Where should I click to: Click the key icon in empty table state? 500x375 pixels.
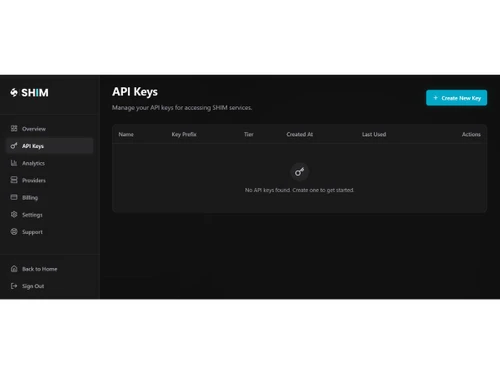point(299,172)
